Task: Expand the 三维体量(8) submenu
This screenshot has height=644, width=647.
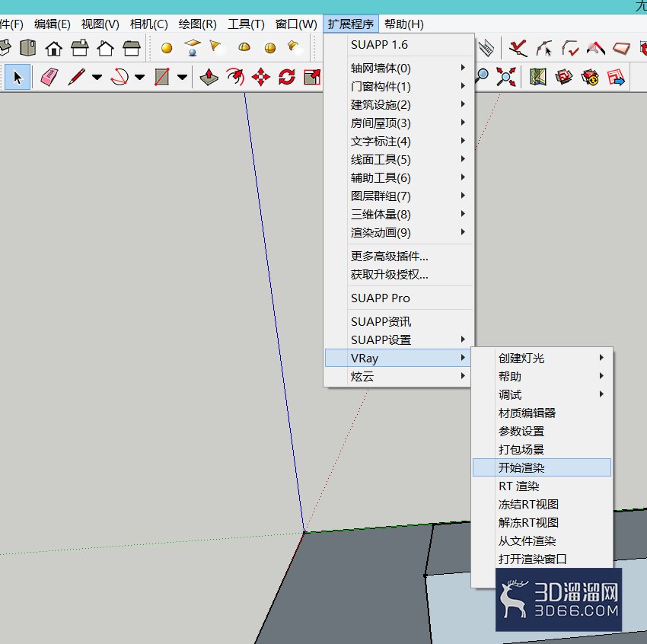Action: tap(399, 214)
